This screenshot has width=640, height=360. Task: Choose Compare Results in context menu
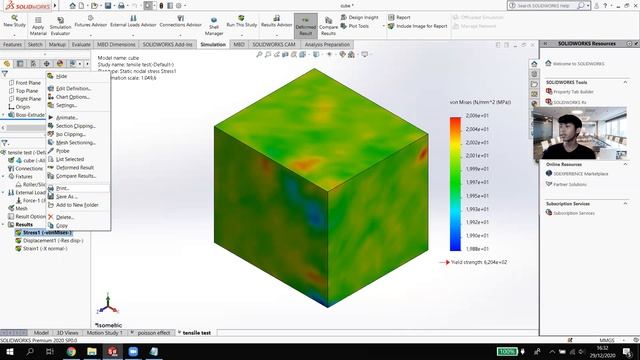point(76,176)
